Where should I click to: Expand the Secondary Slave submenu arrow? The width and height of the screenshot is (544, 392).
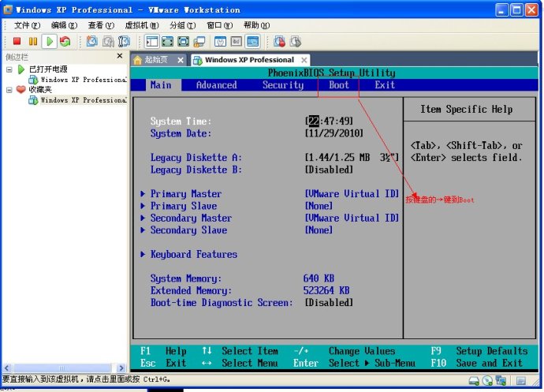(143, 230)
